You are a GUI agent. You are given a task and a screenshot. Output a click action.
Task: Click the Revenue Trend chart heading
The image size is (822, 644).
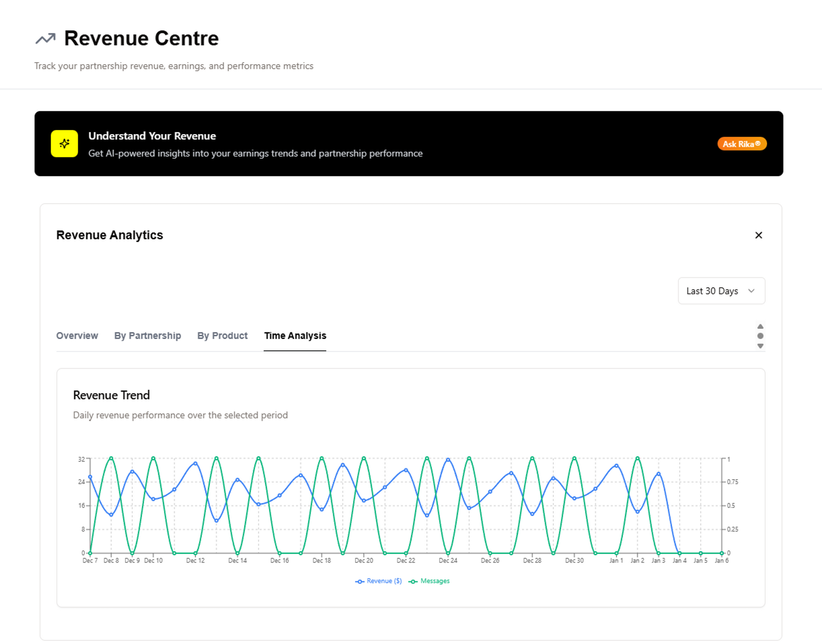[111, 395]
